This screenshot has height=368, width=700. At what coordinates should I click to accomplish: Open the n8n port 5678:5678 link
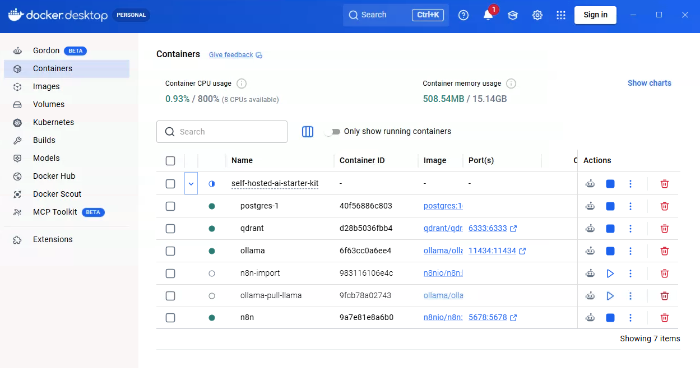(x=492, y=318)
